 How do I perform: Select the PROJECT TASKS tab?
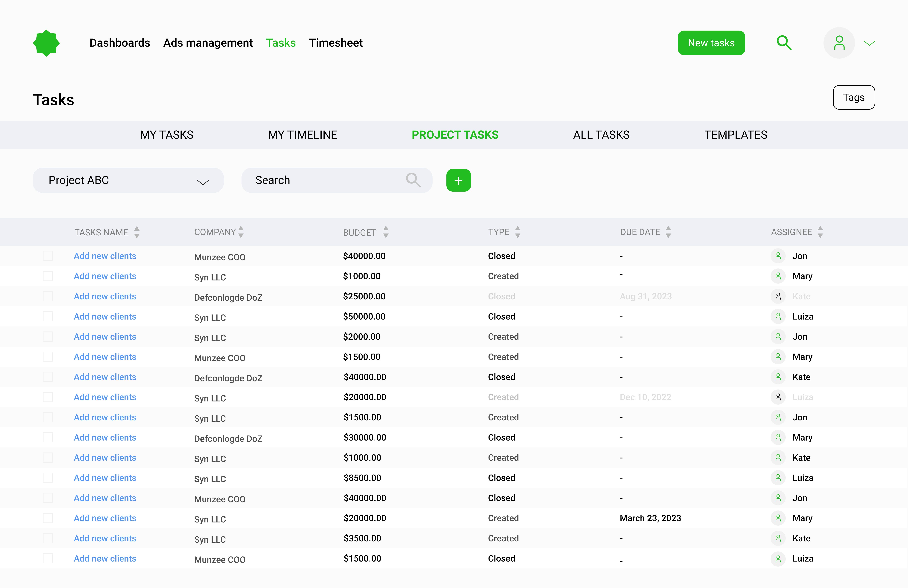coord(455,135)
